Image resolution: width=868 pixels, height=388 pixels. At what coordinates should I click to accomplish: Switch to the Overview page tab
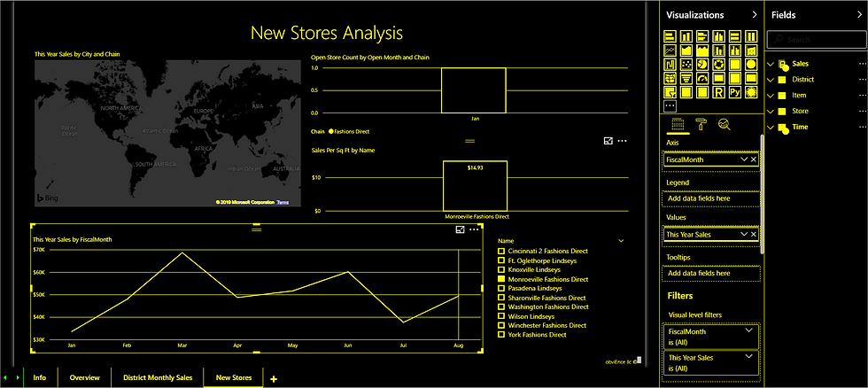point(85,377)
